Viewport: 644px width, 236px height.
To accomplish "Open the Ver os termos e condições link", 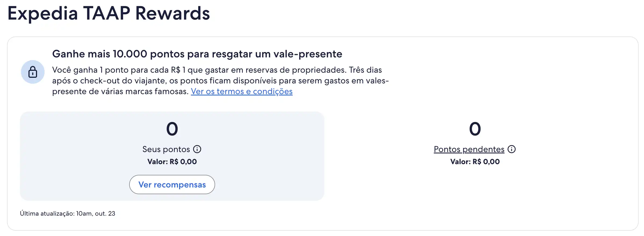I will (241, 91).
